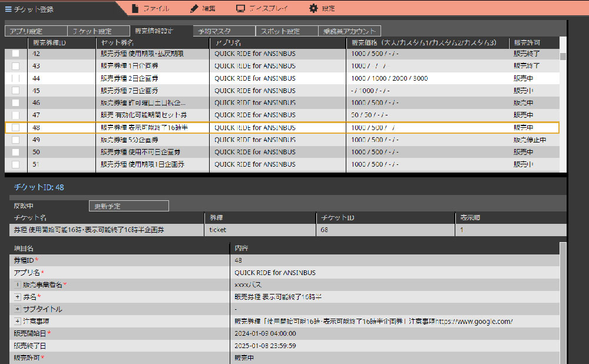This screenshot has width=589, height=364.
Task: Click the xxxxバス operator value
Action: point(248,284)
